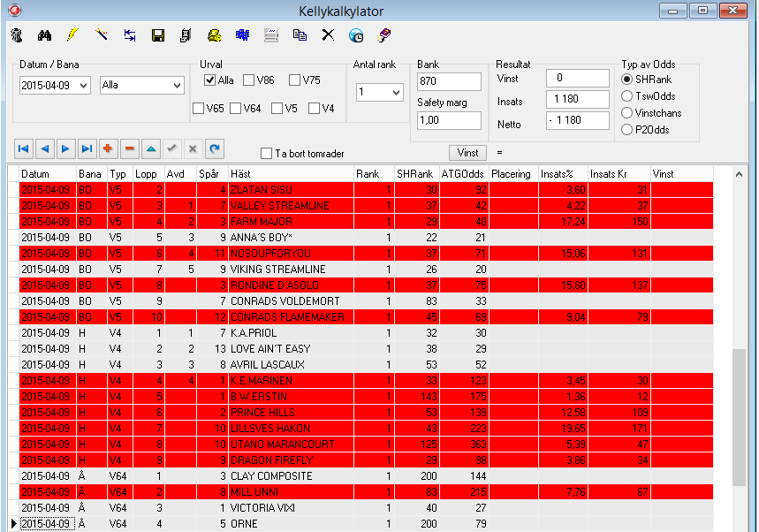Click the horse head toolbar icon
The image size is (759, 532).
tap(17, 35)
